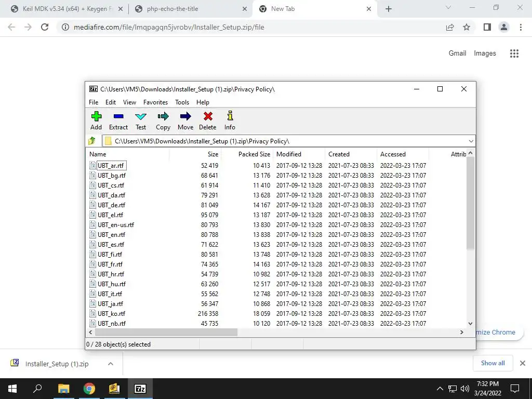
Task: Expand the Installer_Setup (1).zip download options chevron
Action: (110, 364)
